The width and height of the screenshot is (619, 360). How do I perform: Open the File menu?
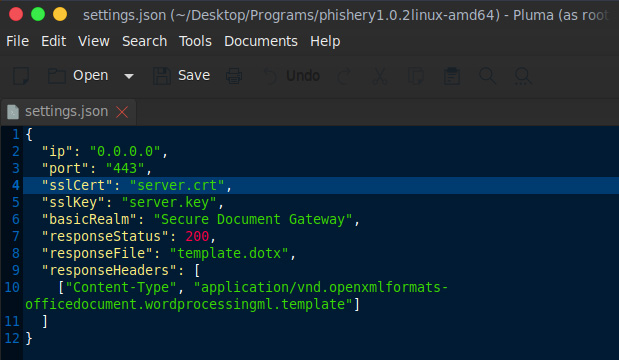tap(17, 41)
